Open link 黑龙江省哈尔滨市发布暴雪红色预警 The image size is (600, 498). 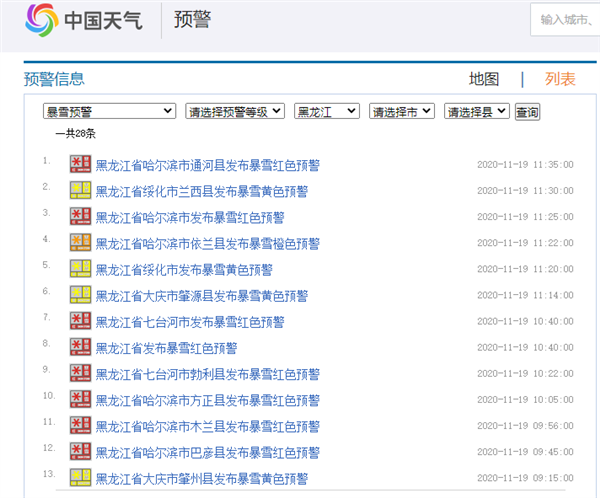click(x=190, y=217)
